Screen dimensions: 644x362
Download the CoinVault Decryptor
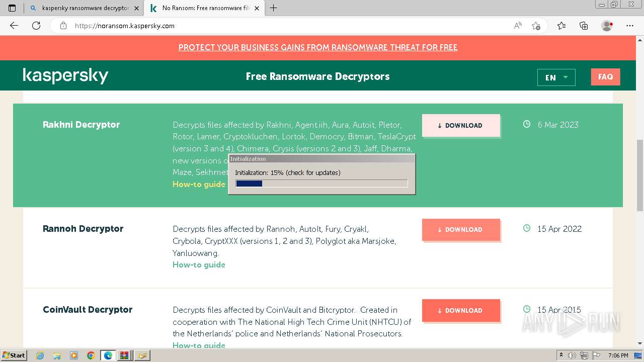pyautogui.click(x=461, y=310)
